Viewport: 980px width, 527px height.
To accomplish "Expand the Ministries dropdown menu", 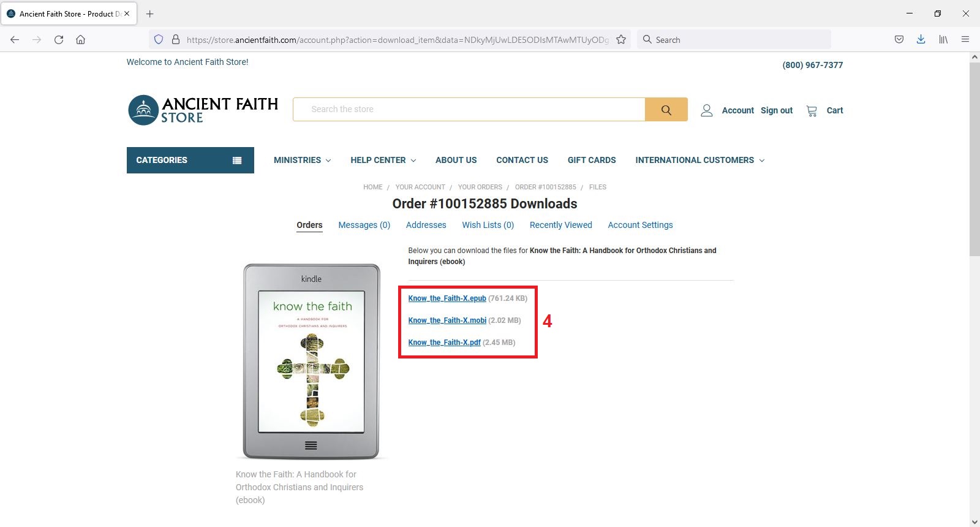I will pyautogui.click(x=302, y=160).
